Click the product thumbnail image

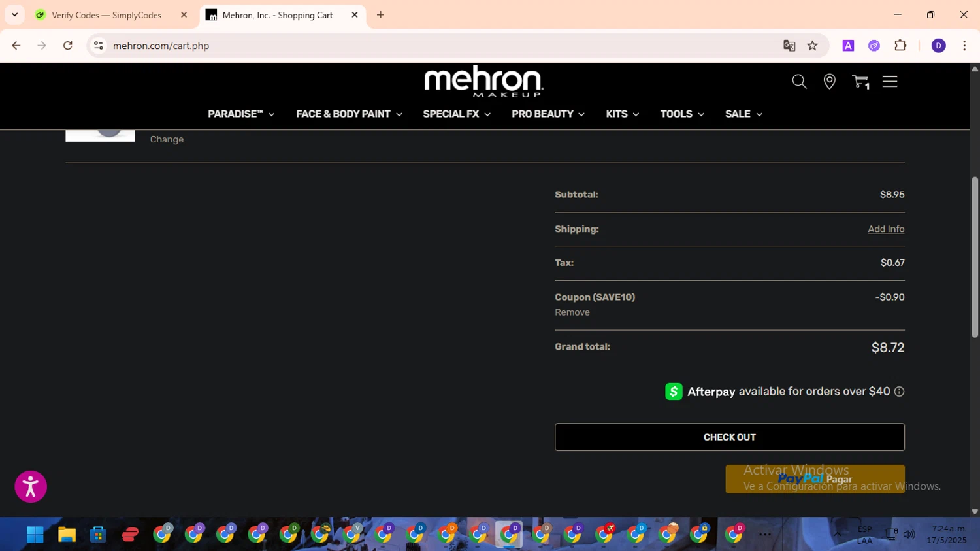click(x=100, y=135)
